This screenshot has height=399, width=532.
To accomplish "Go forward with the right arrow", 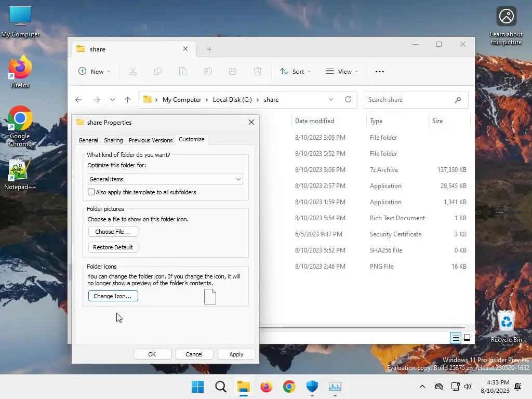I will pos(97,100).
